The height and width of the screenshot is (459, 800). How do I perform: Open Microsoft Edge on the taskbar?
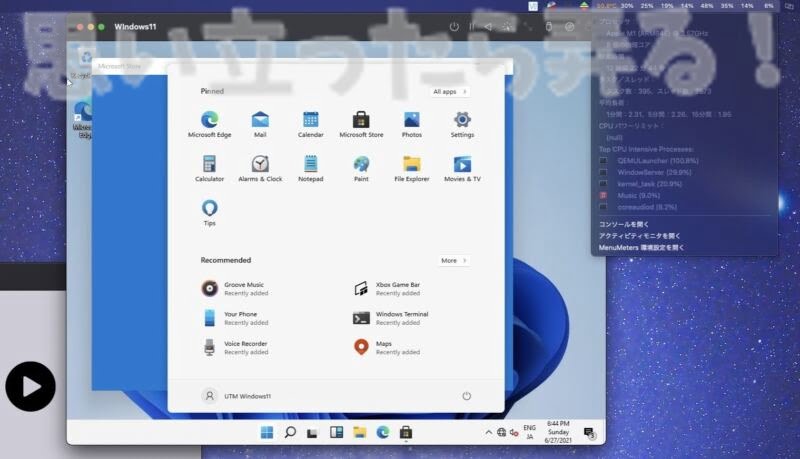(x=383, y=432)
